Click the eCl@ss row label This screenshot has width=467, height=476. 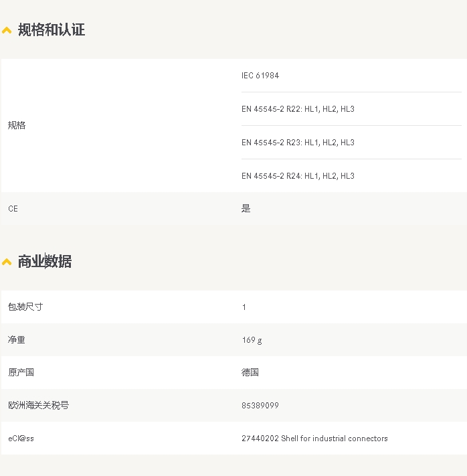pyautogui.click(x=21, y=439)
